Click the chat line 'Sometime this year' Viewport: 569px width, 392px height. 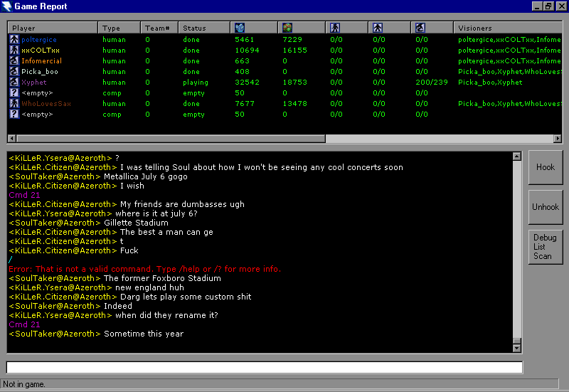tap(144, 334)
